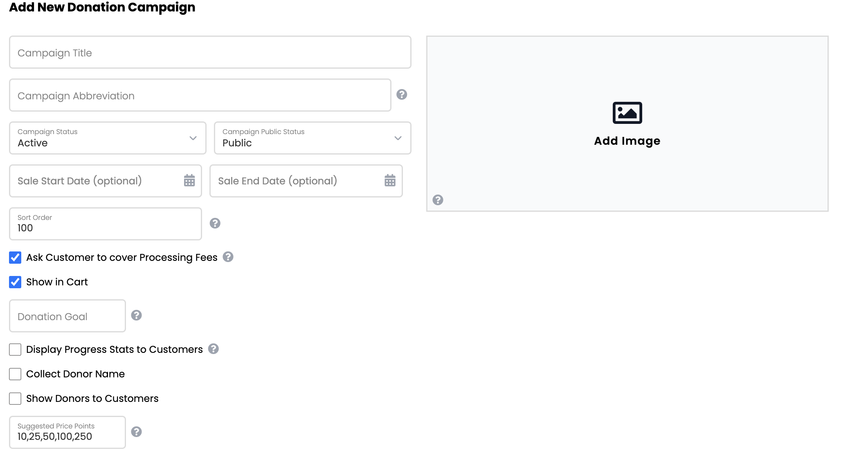Click the Add Image label

[x=627, y=141]
